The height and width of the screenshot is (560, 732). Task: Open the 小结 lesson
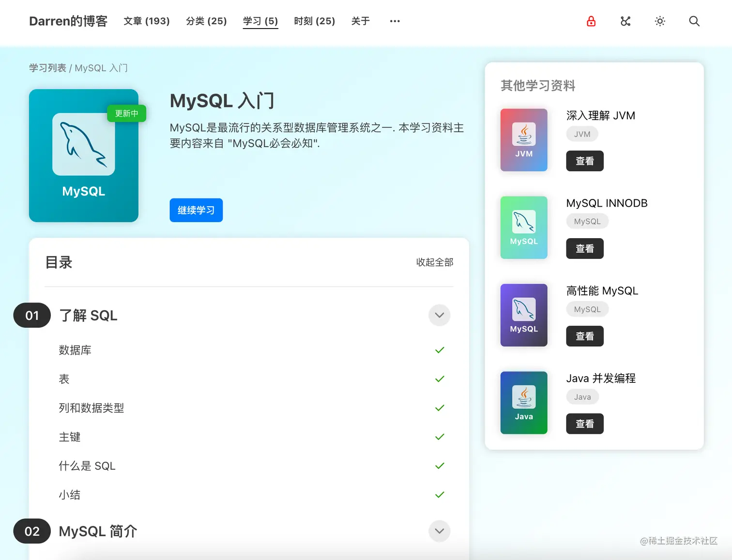tap(70, 495)
